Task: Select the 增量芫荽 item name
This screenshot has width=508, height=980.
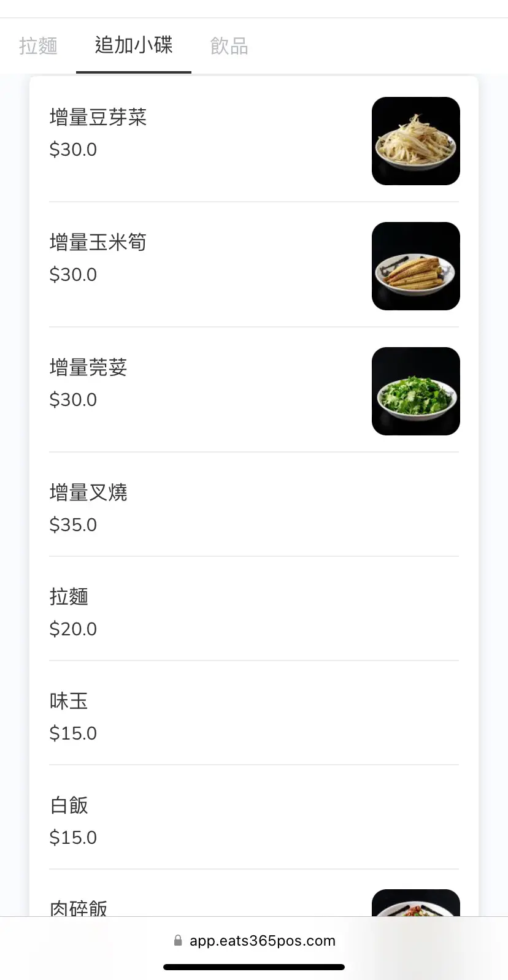Action: pos(88,367)
